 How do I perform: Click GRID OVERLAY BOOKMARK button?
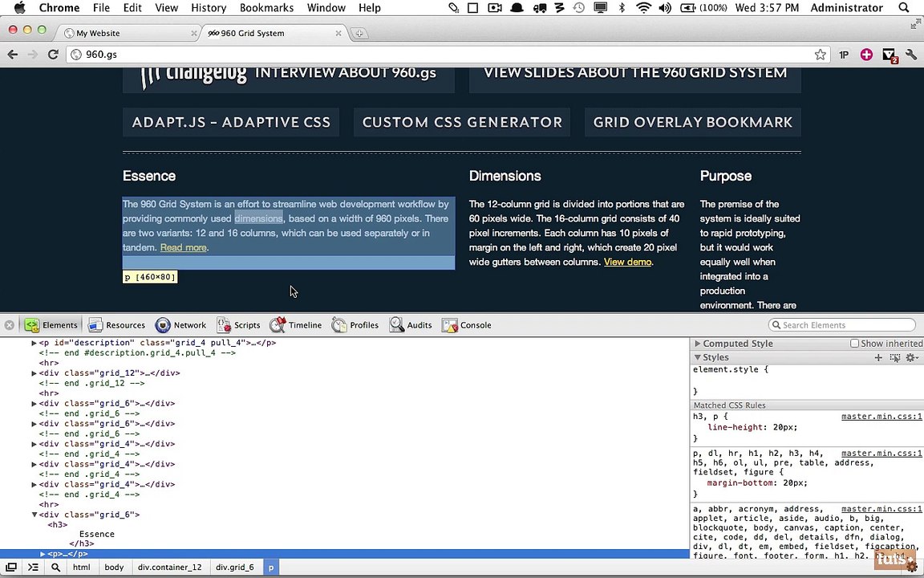[693, 122]
